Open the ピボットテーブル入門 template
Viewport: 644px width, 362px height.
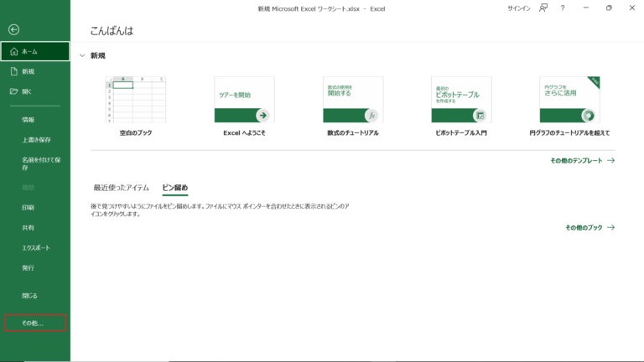point(461,101)
